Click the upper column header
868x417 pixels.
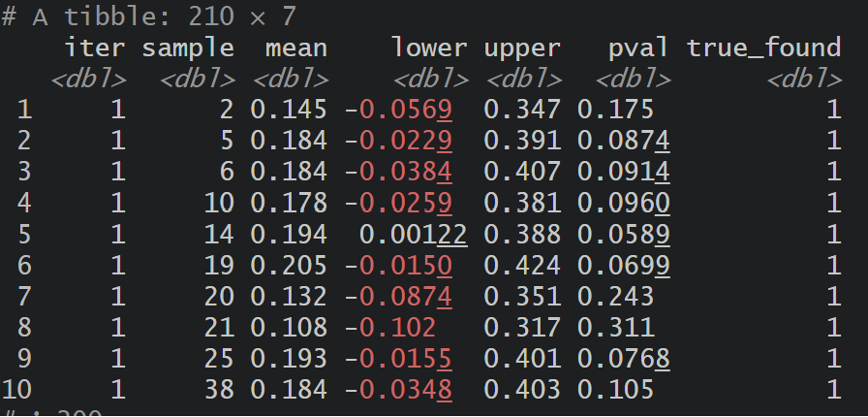point(522,48)
